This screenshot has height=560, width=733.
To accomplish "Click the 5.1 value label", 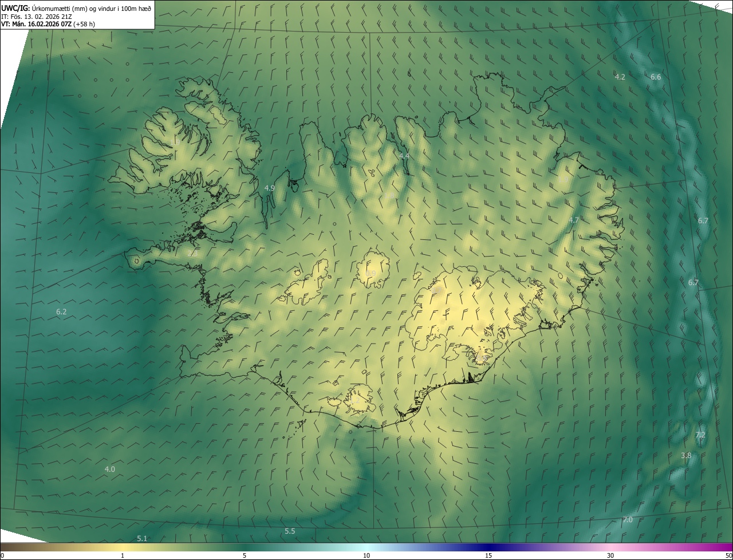I will 142,539.
